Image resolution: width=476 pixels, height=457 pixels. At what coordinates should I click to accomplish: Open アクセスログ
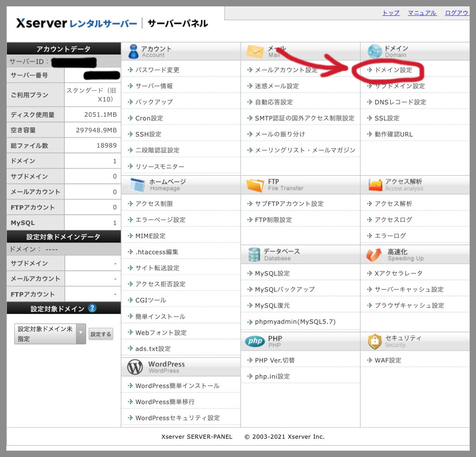pos(393,220)
